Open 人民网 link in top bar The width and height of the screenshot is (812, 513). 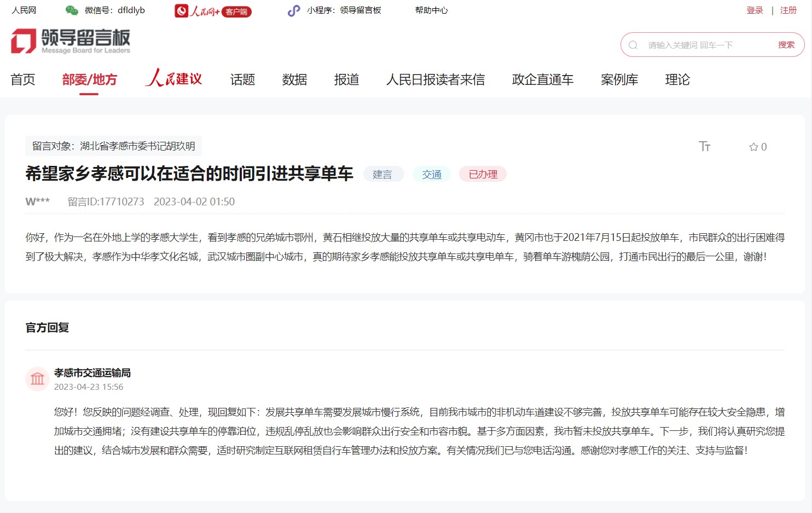24,10
